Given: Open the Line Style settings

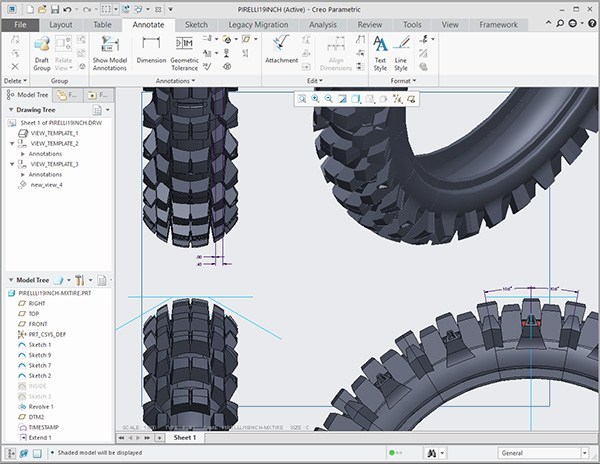Looking at the screenshot, I should pyautogui.click(x=401, y=50).
